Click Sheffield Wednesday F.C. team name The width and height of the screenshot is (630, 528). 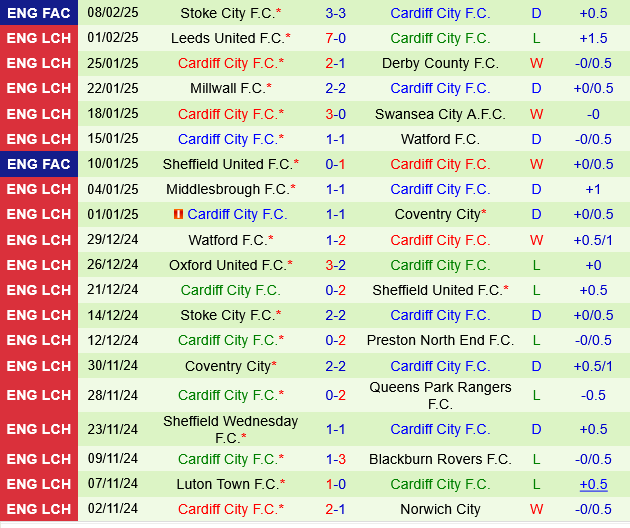coord(230,429)
